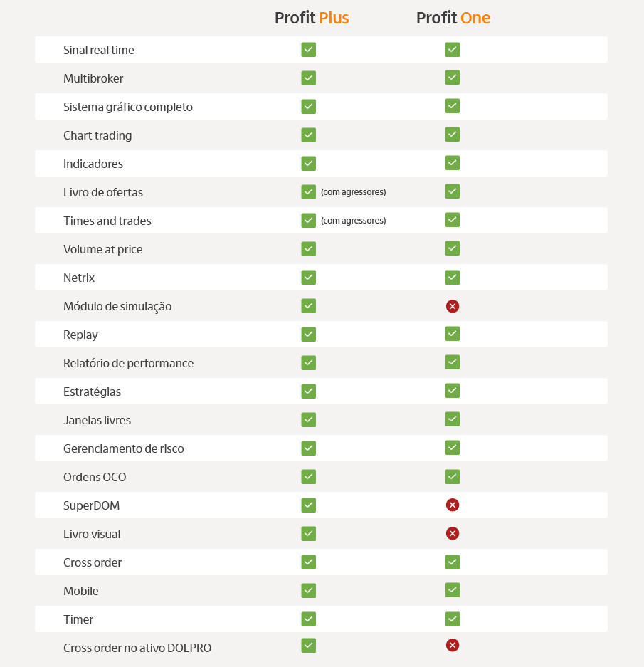This screenshot has width=644, height=667.
Task: Click the (com agressores) note beside Livro de ofertas
Action: pos(353,192)
